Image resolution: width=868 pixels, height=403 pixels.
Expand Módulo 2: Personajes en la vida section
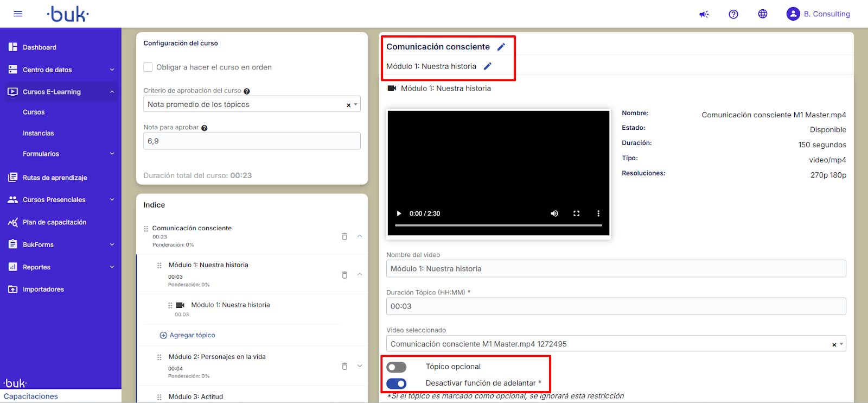(x=360, y=366)
